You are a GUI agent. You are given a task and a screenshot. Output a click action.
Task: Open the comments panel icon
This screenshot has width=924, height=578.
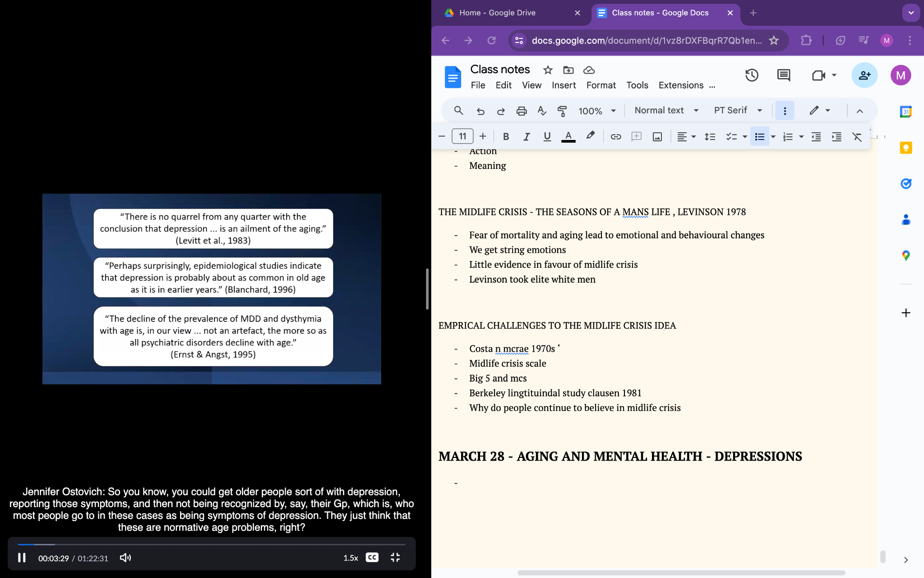click(x=784, y=75)
